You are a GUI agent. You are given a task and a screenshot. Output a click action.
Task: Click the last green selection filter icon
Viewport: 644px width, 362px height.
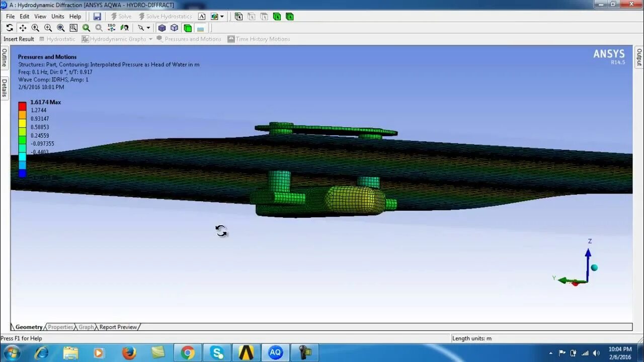click(x=289, y=17)
